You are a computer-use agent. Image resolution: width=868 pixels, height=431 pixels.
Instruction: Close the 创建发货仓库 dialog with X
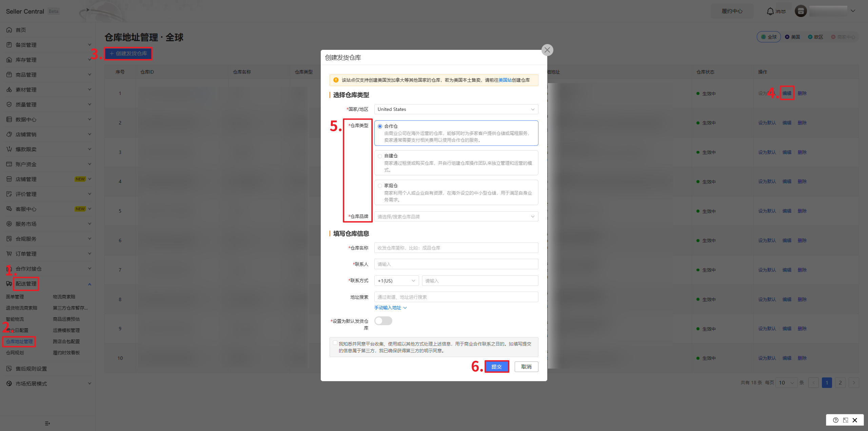click(x=547, y=50)
